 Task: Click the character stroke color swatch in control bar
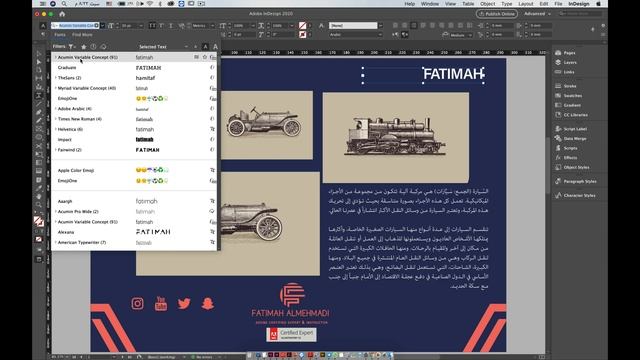(x=302, y=35)
